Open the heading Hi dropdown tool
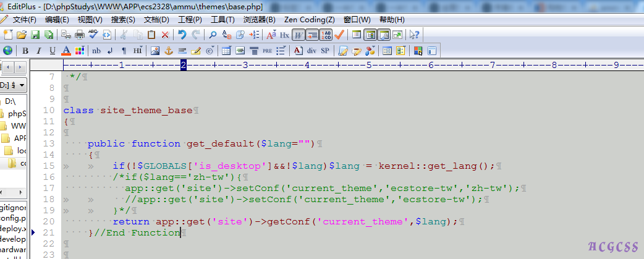Viewport: 644px width, 259px height. (137, 51)
